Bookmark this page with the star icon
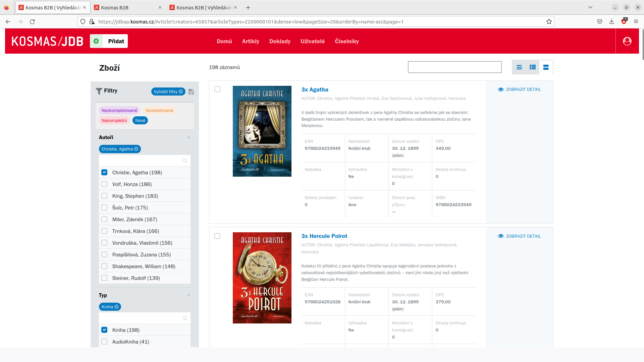This screenshot has width=644, height=362. coord(549,21)
